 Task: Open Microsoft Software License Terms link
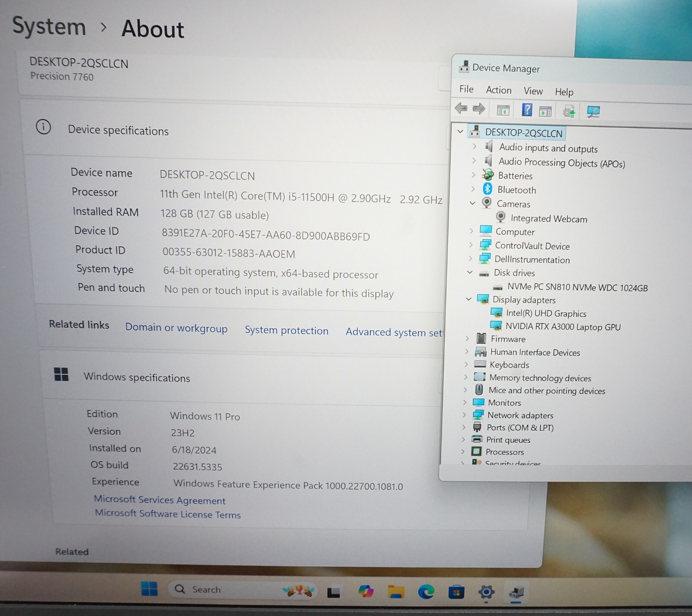(x=168, y=514)
